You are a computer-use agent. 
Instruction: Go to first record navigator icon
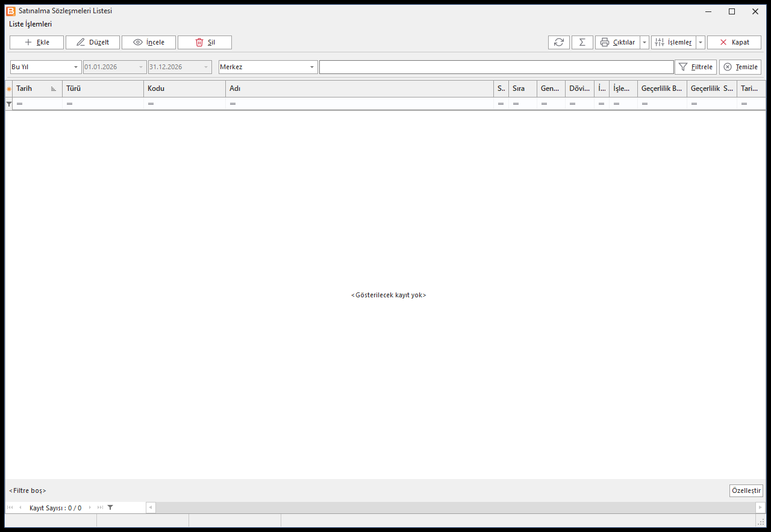click(x=10, y=507)
